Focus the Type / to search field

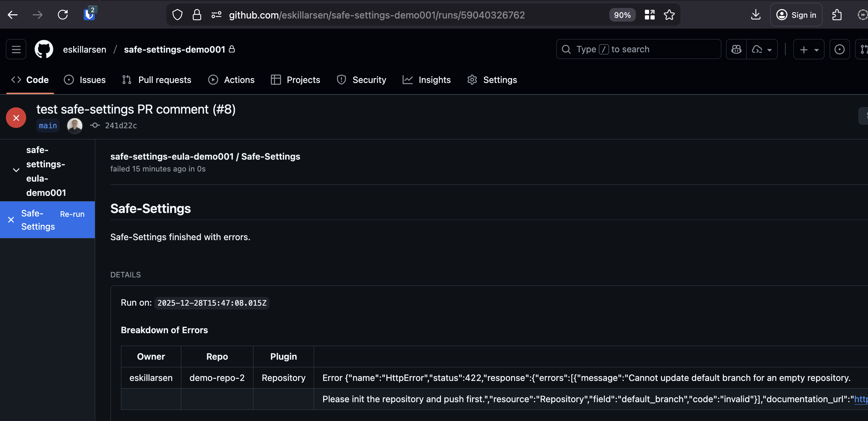coord(638,49)
